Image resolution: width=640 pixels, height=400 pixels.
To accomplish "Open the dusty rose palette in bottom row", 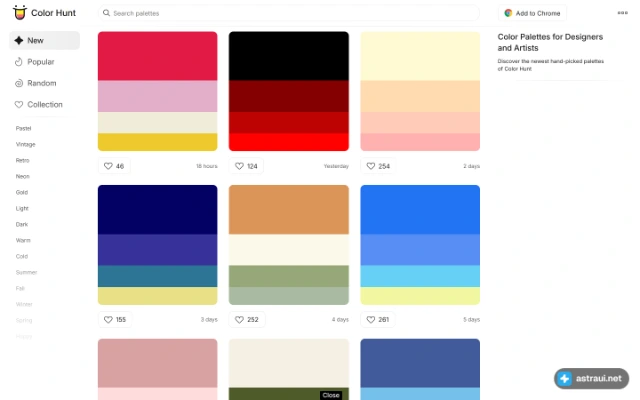I will pyautogui.click(x=158, y=369).
